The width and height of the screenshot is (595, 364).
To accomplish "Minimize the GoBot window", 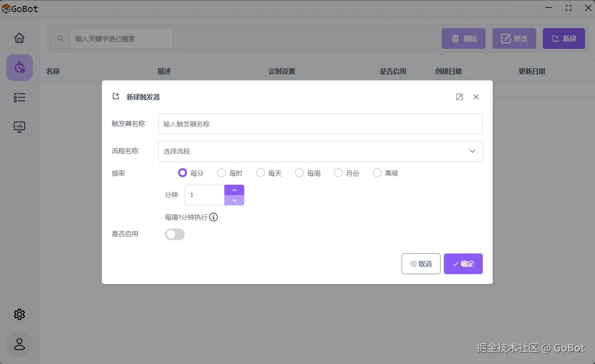I will pos(549,8).
